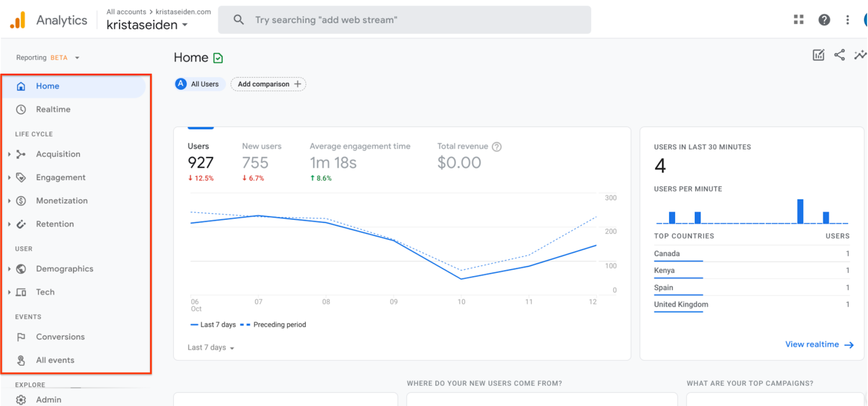Click the Add comparison button

point(269,84)
